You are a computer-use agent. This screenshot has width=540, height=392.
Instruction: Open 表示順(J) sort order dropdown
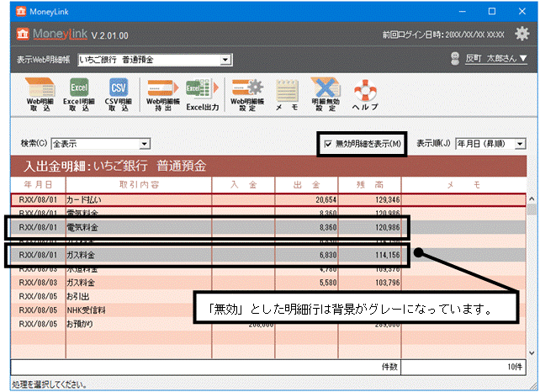(520, 144)
